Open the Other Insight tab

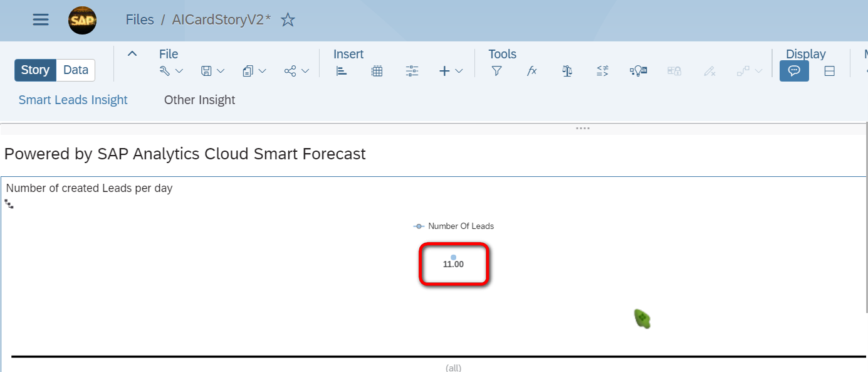click(x=199, y=100)
